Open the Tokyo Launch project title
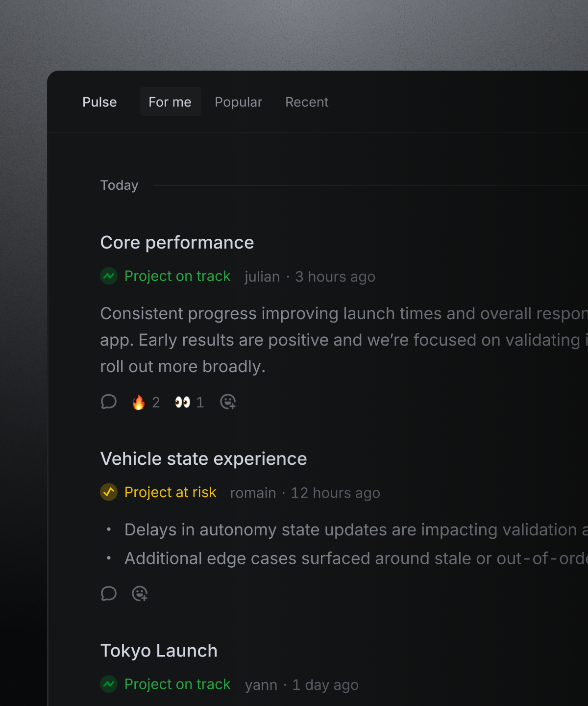This screenshot has height=706, width=588. [159, 651]
